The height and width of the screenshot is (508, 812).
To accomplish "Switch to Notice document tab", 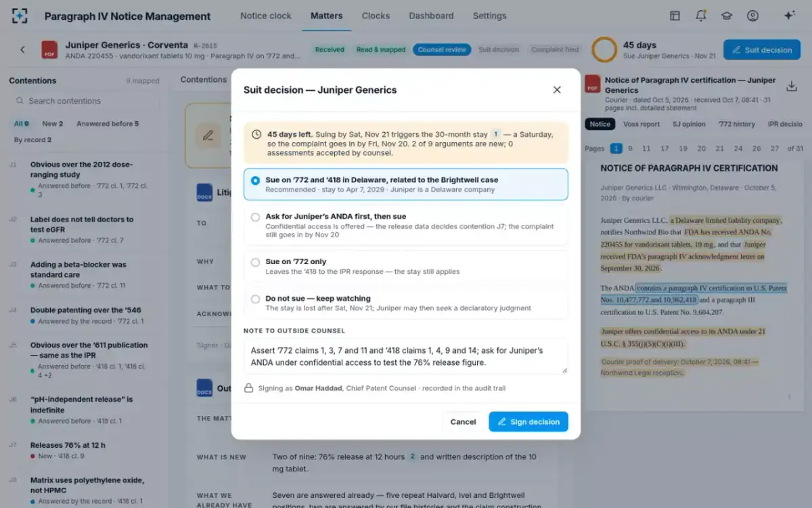I will (x=600, y=124).
